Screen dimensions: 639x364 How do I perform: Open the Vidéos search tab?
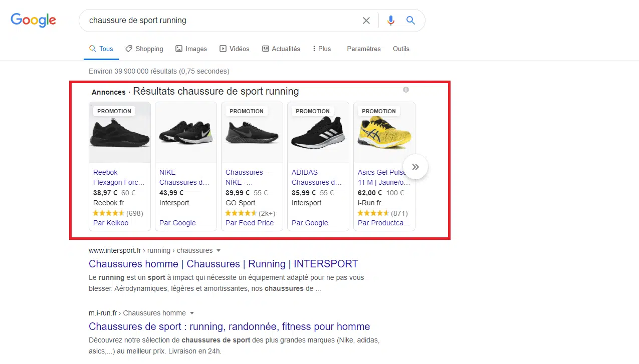pyautogui.click(x=234, y=49)
